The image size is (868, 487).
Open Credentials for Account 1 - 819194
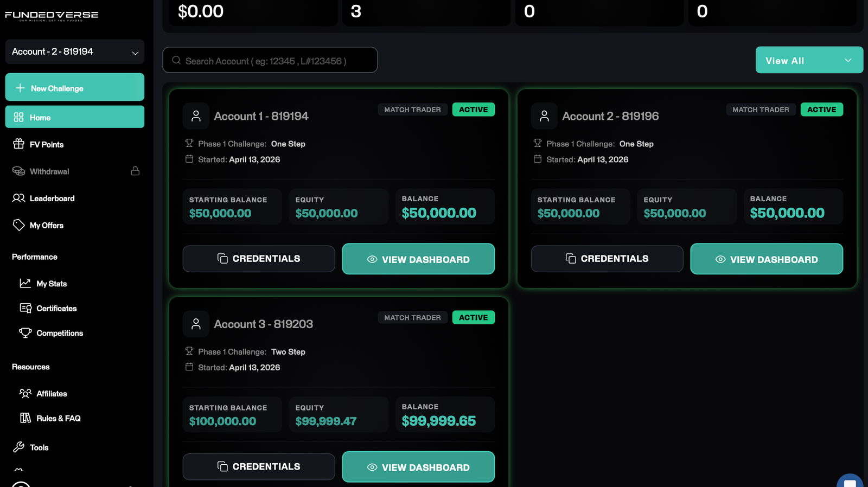pyautogui.click(x=259, y=259)
